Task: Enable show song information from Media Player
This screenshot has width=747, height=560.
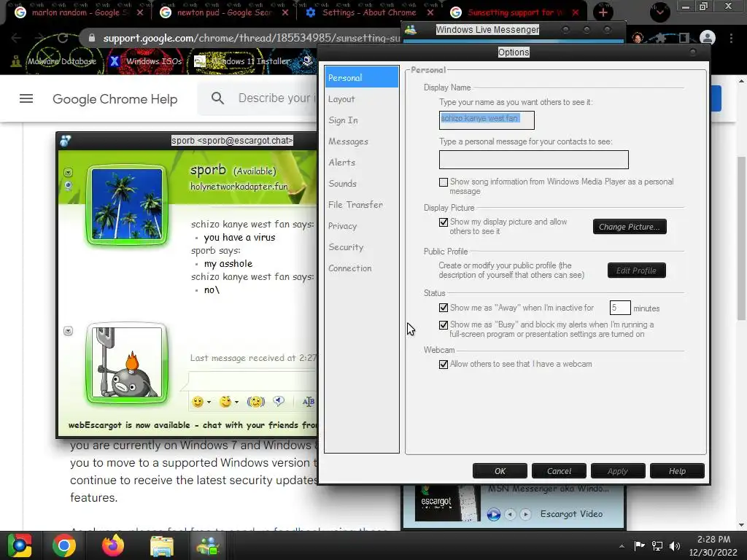Action: pyautogui.click(x=444, y=182)
